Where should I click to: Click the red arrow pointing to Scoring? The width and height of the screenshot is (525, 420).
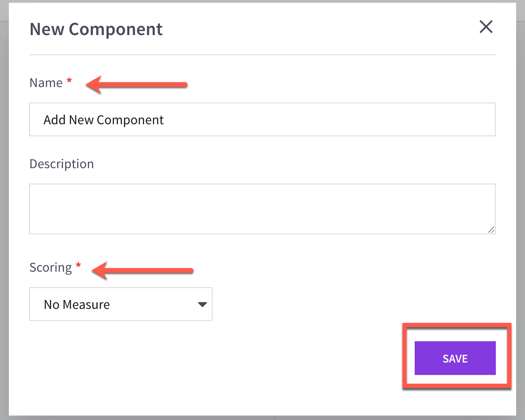pos(142,270)
